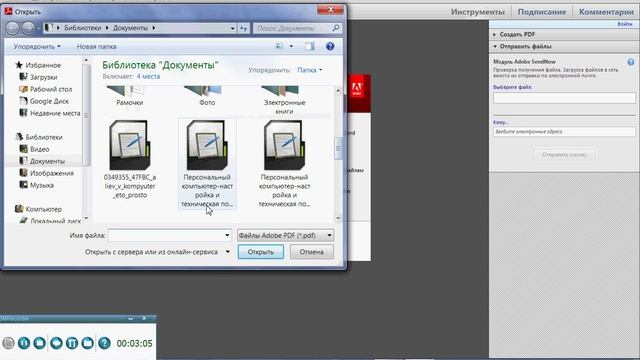
Task: Click the email addresses field under Кому
Action: 564,132
